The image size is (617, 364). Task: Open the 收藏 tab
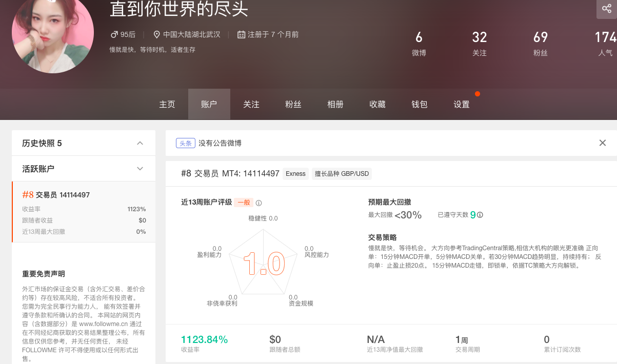(377, 104)
